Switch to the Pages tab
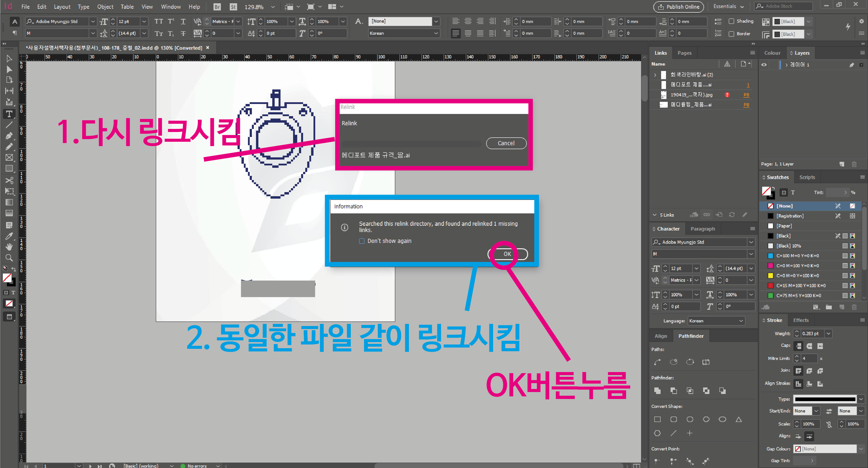This screenshot has width=868, height=468. (x=684, y=53)
